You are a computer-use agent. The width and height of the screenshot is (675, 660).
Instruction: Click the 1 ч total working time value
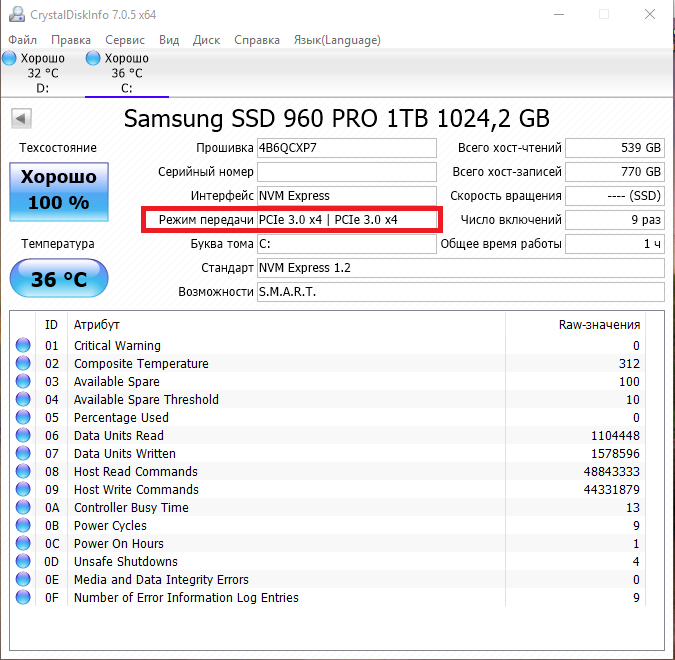[615, 244]
